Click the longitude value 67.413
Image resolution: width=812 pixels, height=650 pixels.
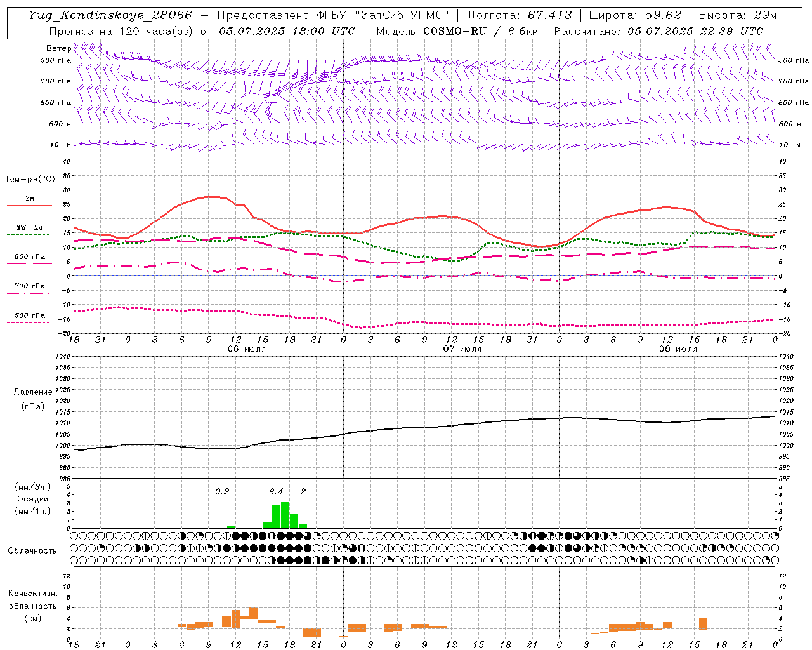coord(550,15)
